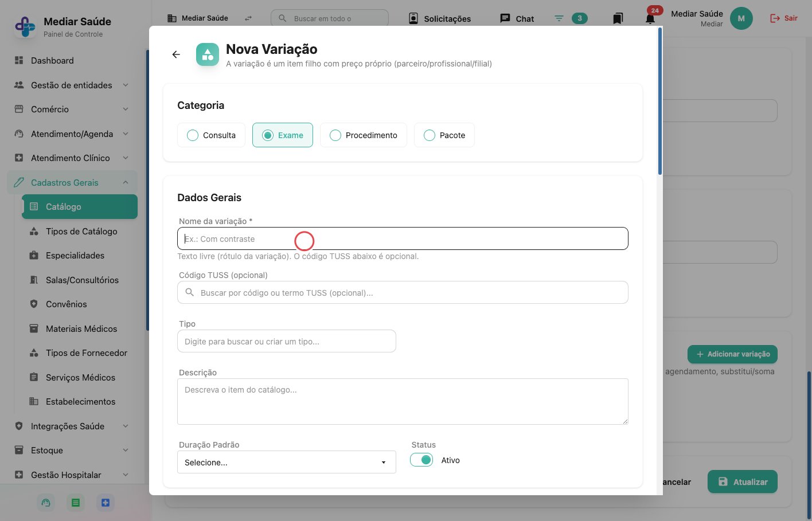Click the Código TUSS search field
Image resolution: width=812 pixels, height=521 pixels.
coord(403,292)
